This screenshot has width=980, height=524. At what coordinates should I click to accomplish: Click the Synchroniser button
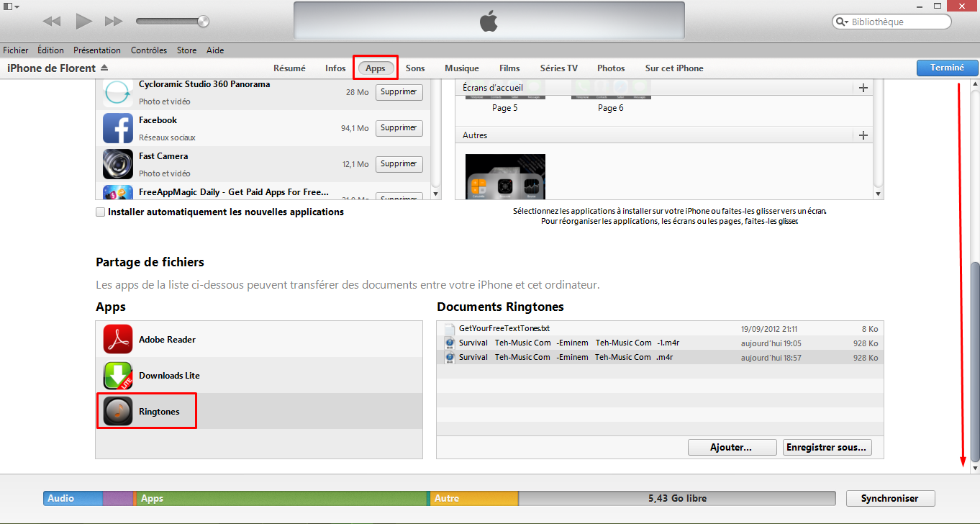click(x=890, y=498)
